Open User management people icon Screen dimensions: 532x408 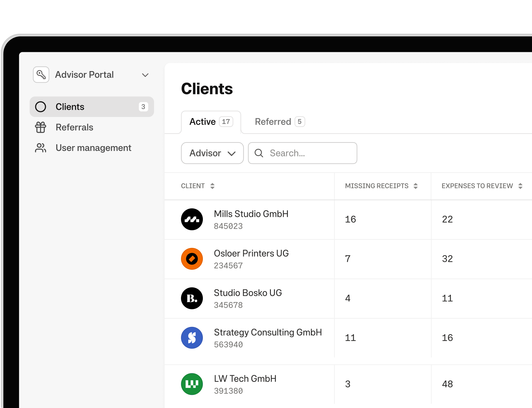point(41,148)
